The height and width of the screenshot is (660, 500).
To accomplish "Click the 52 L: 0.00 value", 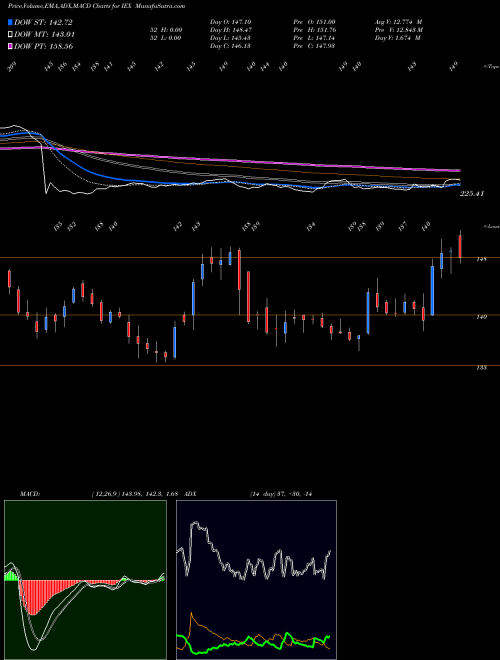I will coord(165,38).
